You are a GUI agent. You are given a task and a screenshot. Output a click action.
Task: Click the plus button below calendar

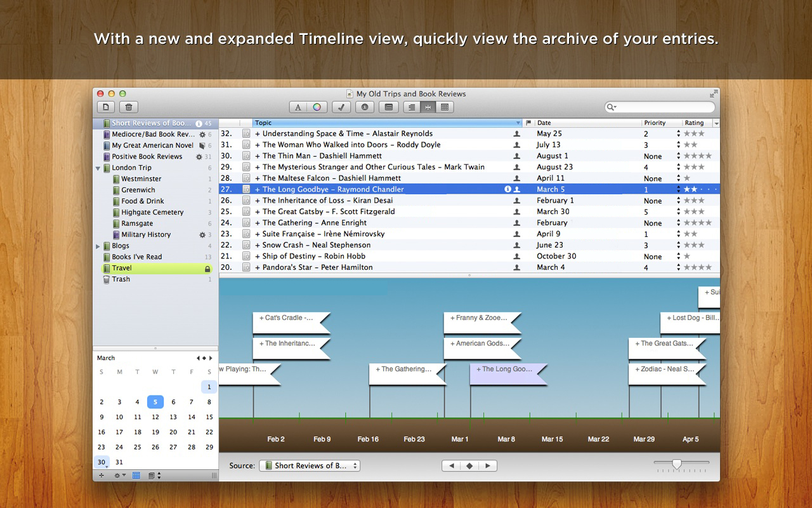pyautogui.click(x=101, y=476)
